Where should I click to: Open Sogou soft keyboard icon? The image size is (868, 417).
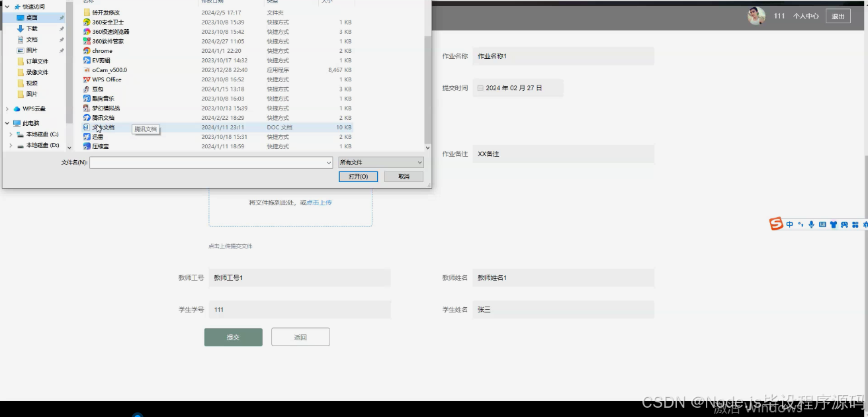pyautogui.click(x=822, y=224)
